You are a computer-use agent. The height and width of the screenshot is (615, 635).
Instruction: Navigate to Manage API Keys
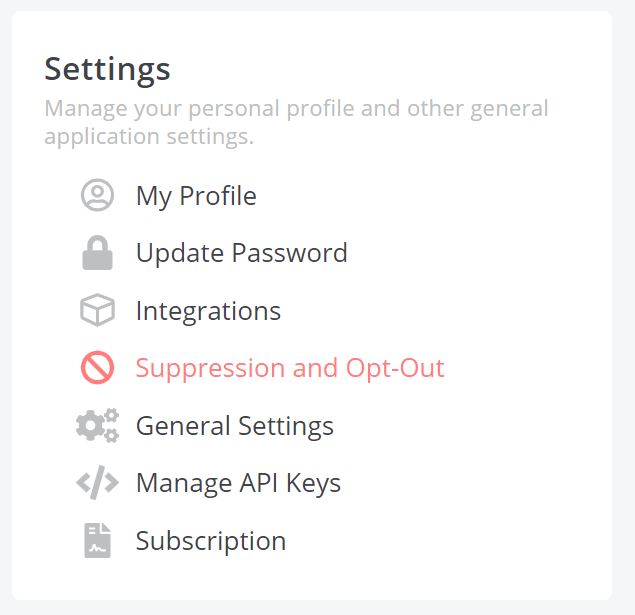(239, 483)
